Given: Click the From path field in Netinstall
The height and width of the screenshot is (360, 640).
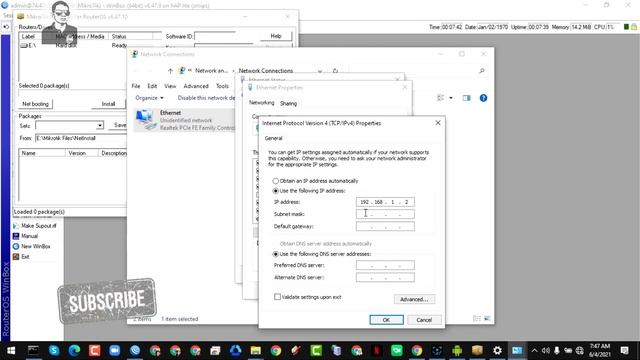Looking at the screenshot, I should pyautogui.click(x=81, y=138).
